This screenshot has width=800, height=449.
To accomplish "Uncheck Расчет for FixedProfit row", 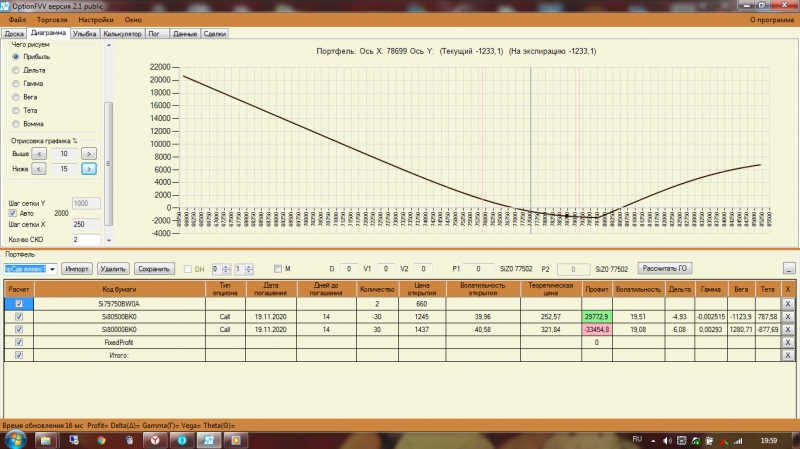I will pos(19,342).
